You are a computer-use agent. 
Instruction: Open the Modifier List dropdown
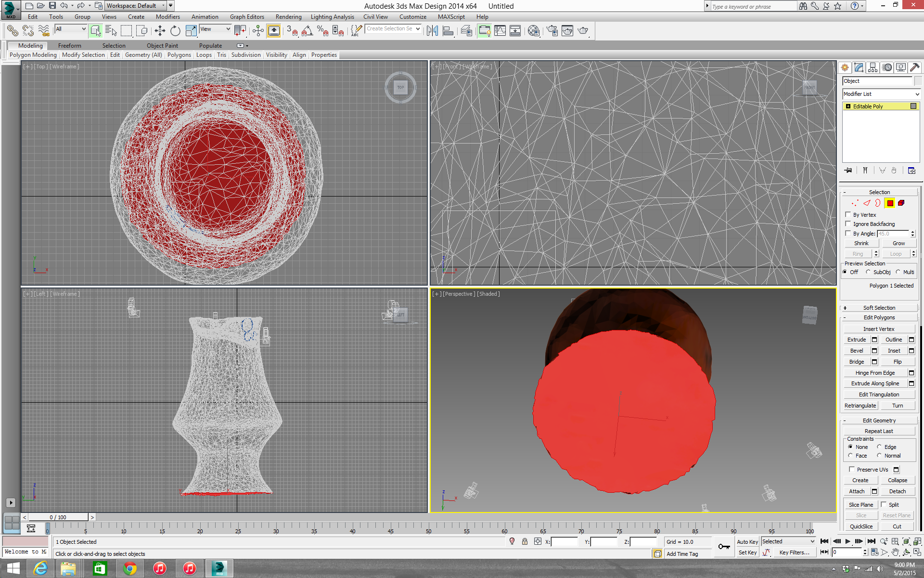881,94
